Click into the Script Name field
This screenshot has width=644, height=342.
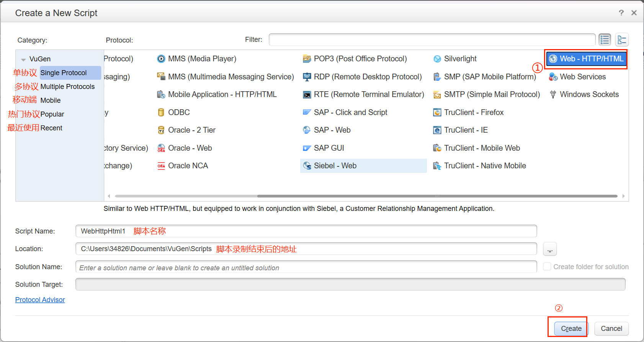pos(306,231)
